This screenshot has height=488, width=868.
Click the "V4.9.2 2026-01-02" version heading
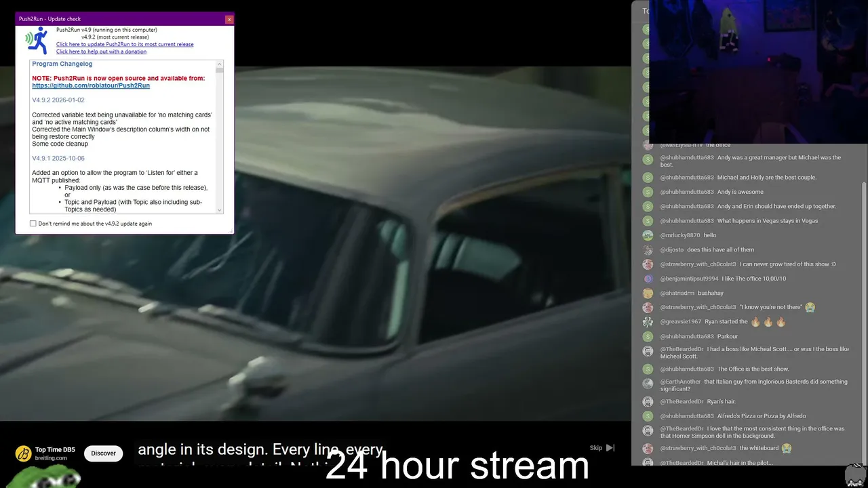58,100
